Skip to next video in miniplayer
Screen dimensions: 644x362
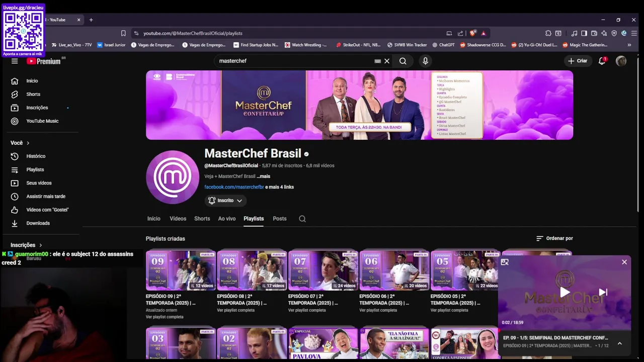pos(603,292)
